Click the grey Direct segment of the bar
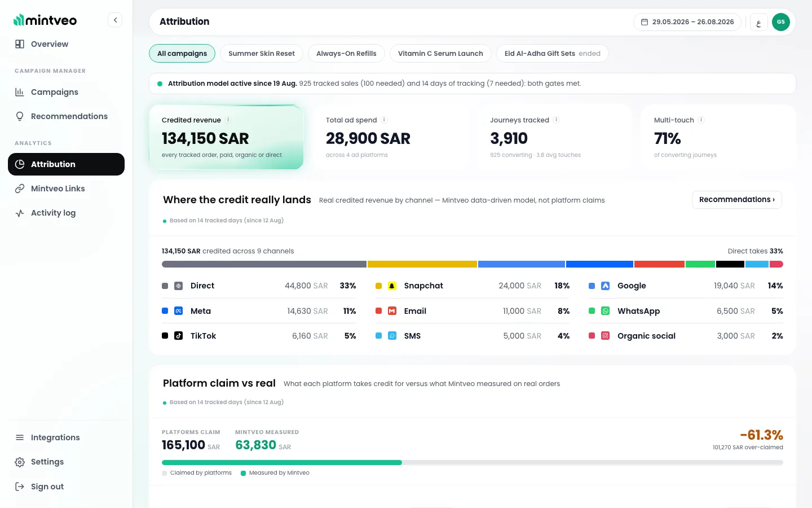This screenshot has width=812, height=508. pos(264,264)
